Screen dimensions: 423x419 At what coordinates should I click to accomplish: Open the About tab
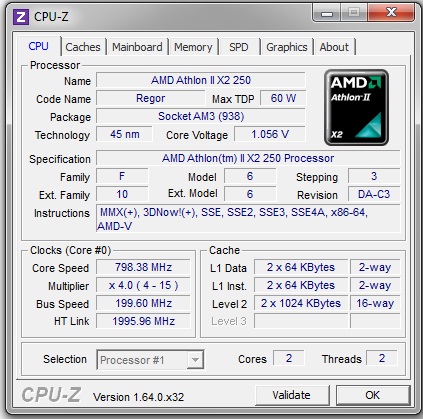coord(334,47)
